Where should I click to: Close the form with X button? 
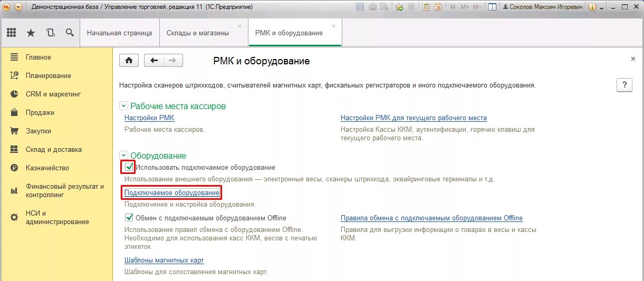[x=633, y=59]
